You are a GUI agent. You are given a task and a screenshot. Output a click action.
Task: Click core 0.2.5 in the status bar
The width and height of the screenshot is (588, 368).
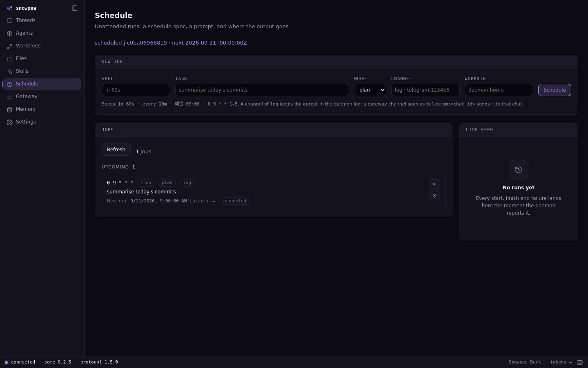[x=58, y=362]
